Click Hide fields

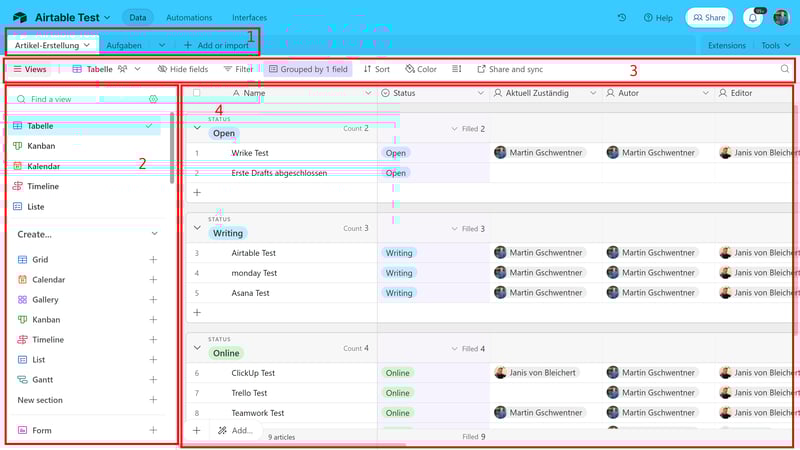[183, 69]
